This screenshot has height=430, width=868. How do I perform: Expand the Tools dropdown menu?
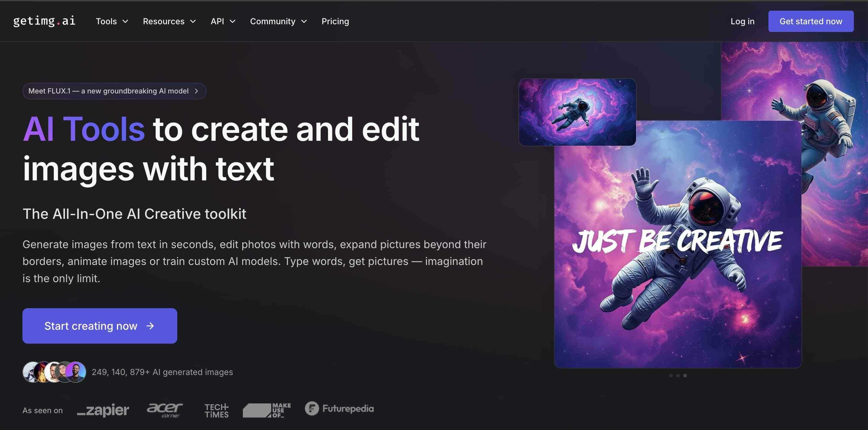[x=112, y=21]
